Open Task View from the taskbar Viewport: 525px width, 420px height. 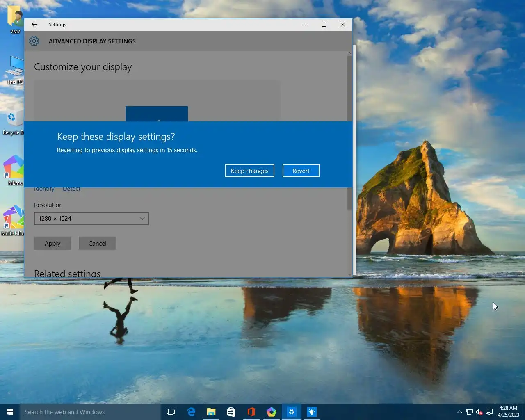tap(171, 412)
